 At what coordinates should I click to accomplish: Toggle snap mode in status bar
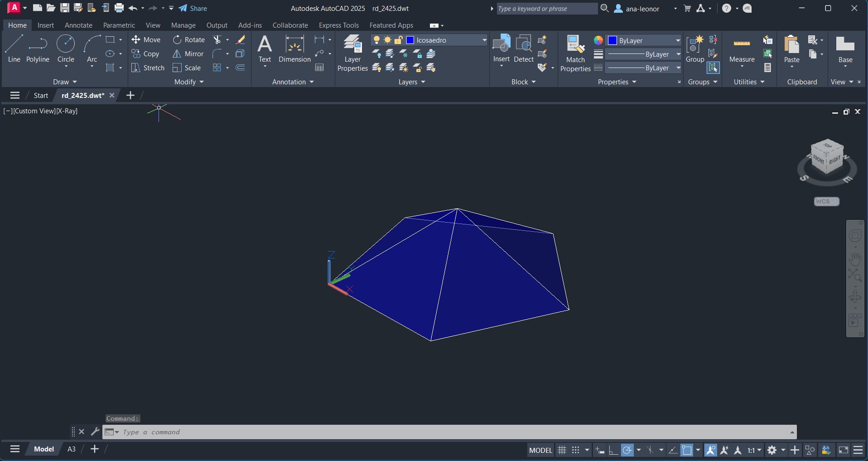(x=575, y=450)
